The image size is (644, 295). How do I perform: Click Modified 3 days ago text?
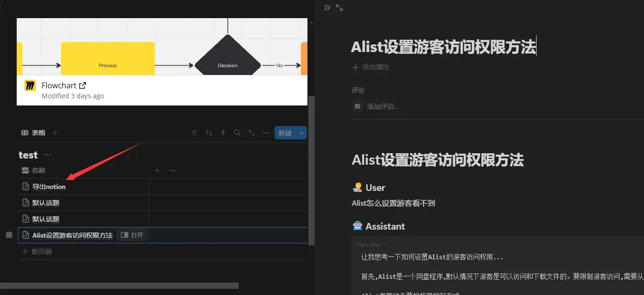point(73,96)
